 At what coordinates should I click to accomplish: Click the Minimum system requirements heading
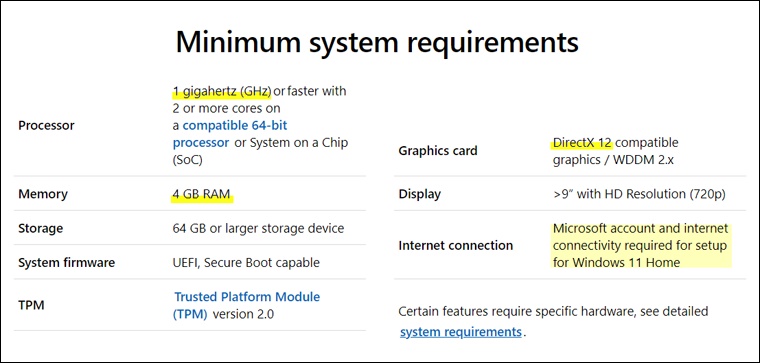[377, 42]
